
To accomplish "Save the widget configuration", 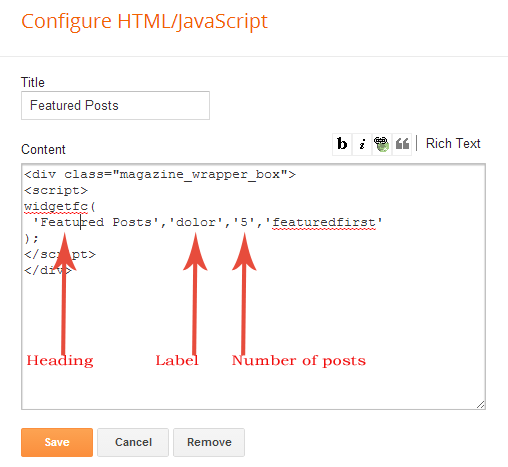I will [57, 442].
